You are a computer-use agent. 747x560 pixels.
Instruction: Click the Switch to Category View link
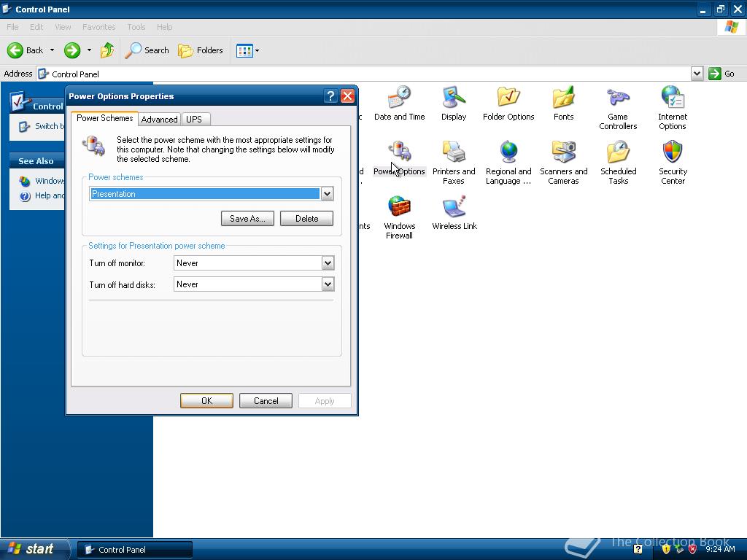[x=42, y=126]
